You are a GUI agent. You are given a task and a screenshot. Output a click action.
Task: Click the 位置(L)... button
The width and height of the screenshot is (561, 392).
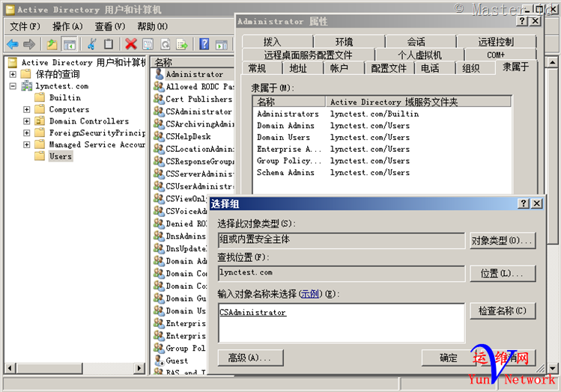click(503, 273)
